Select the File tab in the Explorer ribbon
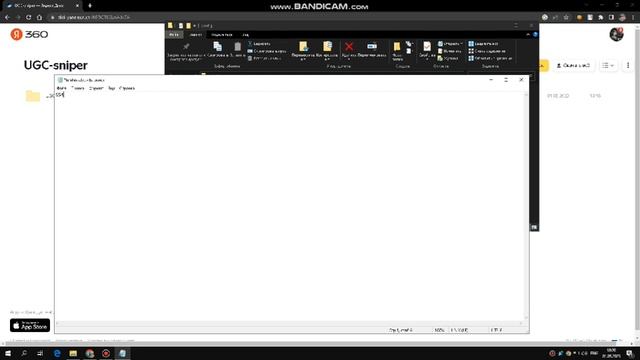 [174, 35]
